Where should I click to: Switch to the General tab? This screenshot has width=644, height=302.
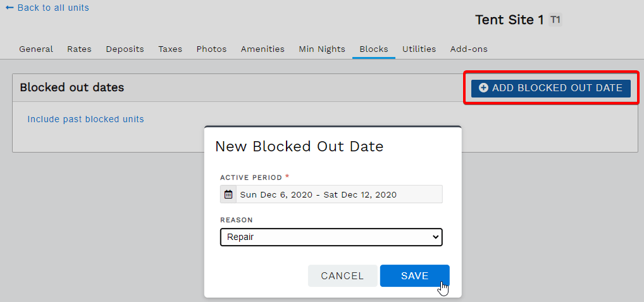tap(36, 49)
